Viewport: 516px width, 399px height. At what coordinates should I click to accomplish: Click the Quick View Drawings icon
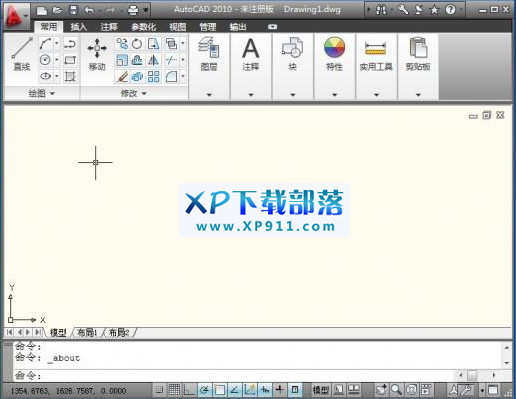[354, 389]
